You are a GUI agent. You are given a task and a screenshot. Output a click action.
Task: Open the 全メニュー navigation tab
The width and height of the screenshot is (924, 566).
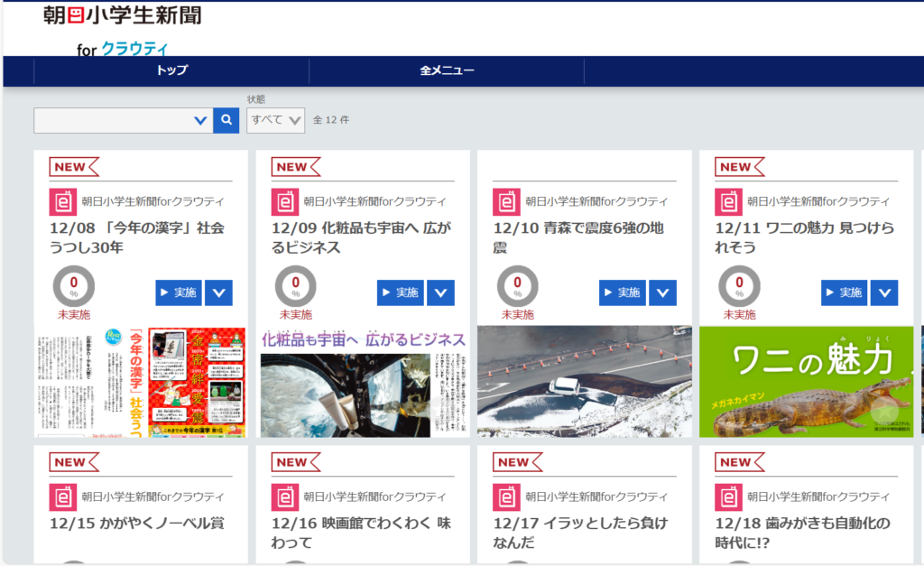447,70
